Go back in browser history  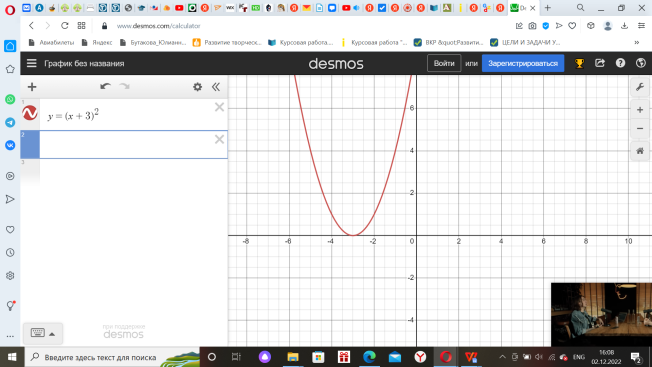point(31,26)
